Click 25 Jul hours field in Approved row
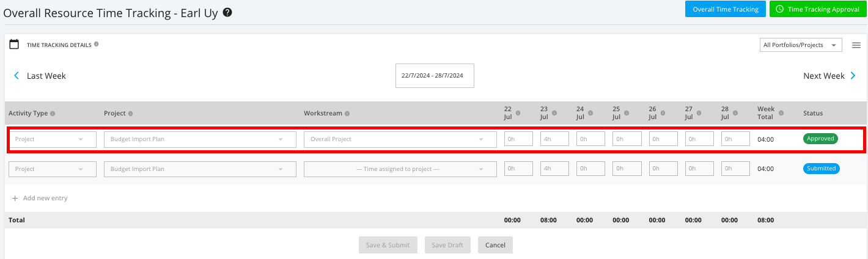The height and width of the screenshot is (259, 868). 627,139
